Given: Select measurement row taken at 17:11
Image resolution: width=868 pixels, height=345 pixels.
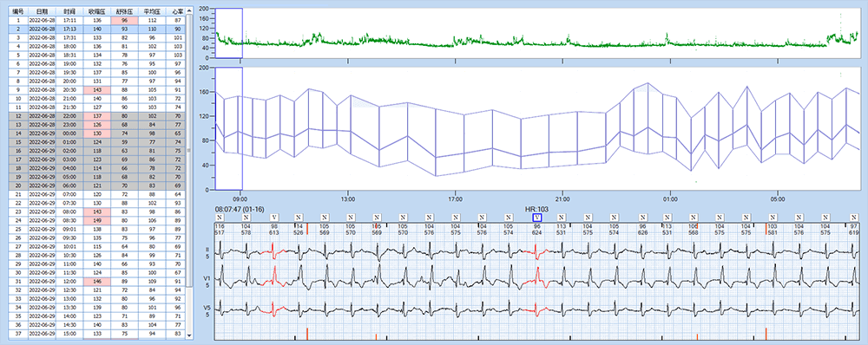Looking at the screenshot, I should [97, 20].
